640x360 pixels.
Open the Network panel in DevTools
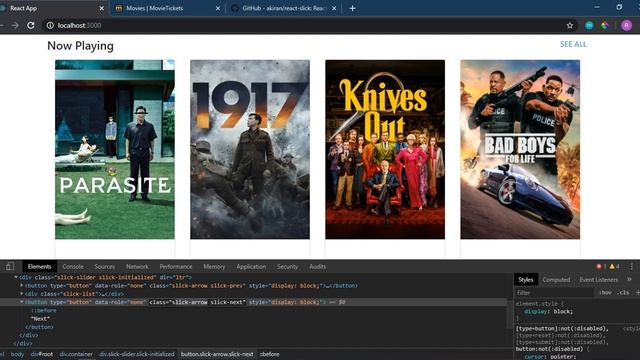tap(137, 267)
